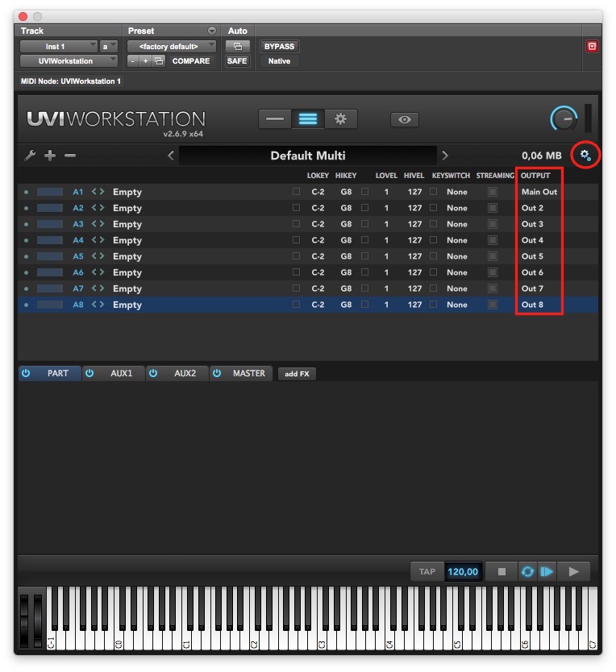This screenshot has width=616, height=672.
Task: Click the next preset arrow for part A3
Action: click(x=102, y=224)
